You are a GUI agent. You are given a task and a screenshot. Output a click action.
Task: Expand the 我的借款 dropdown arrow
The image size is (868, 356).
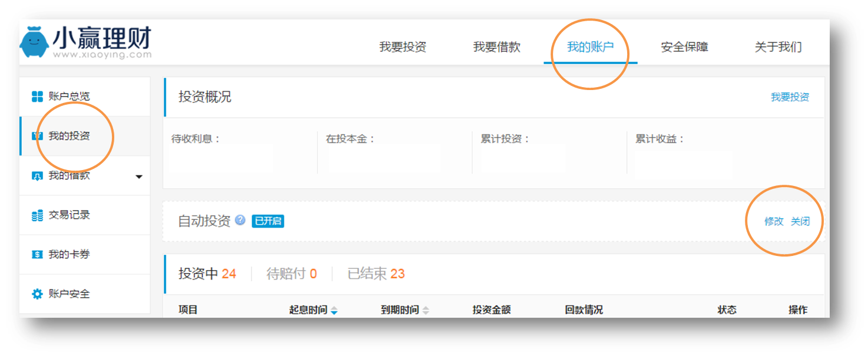[139, 177]
